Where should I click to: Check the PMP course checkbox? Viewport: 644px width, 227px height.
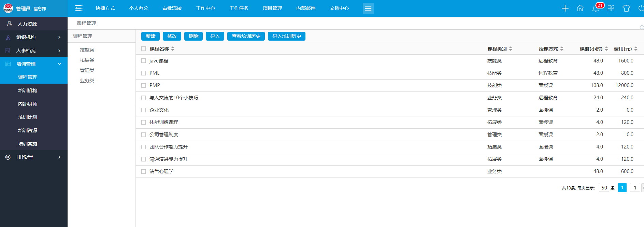[144, 85]
